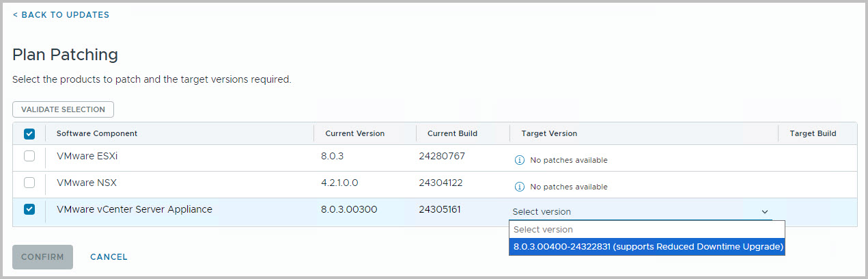This screenshot has width=868, height=279.
Task: Check the VMware ESXi checkbox
Action: click(29, 156)
